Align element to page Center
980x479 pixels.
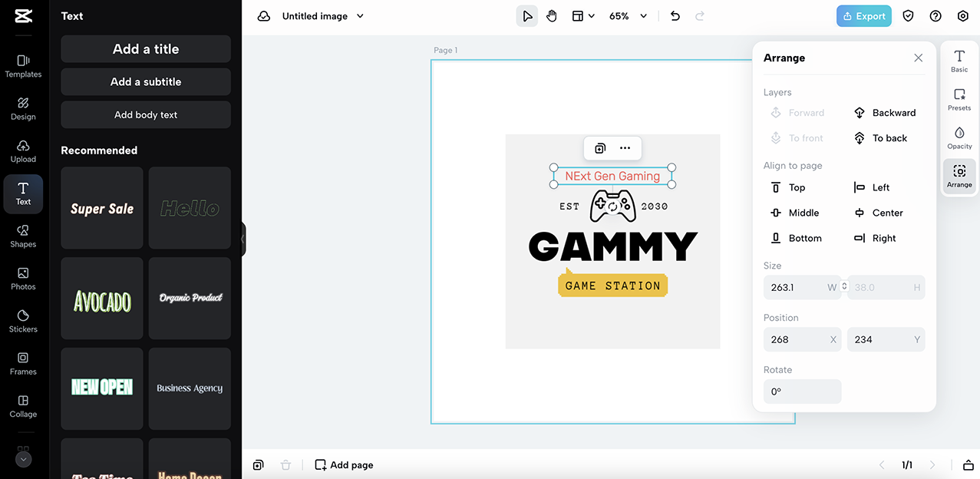click(x=879, y=213)
